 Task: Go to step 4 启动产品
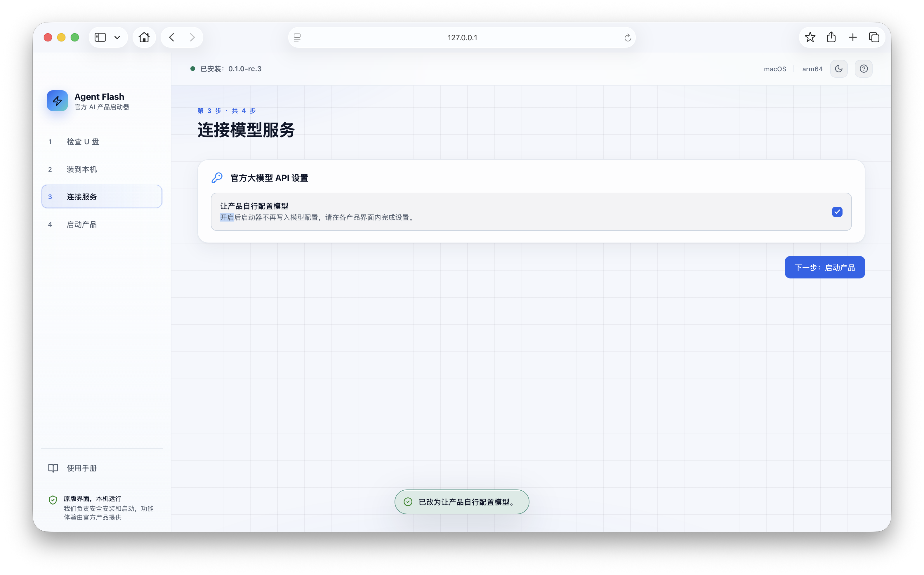pos(102,224)
